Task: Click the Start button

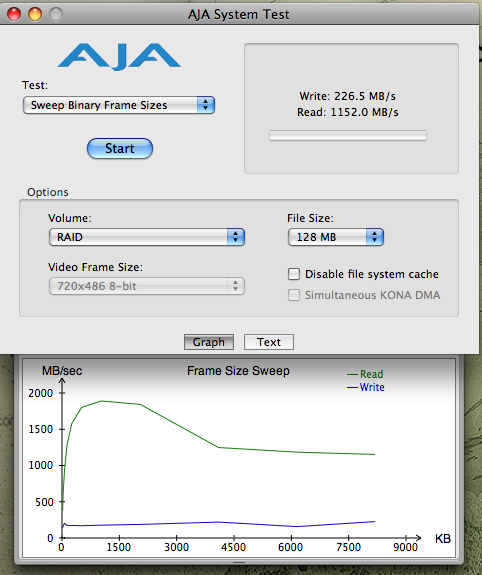Action: [x=120, y=149]
